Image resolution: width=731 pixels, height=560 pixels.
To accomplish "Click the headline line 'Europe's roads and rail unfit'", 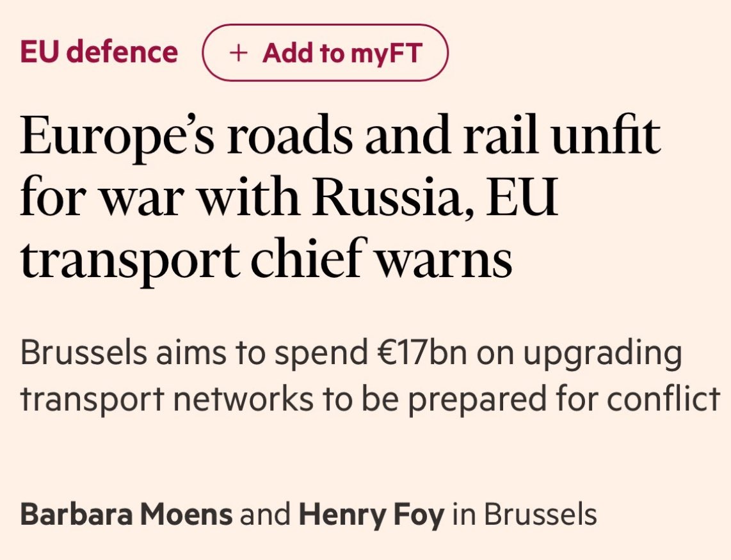I will coord(341,136).
